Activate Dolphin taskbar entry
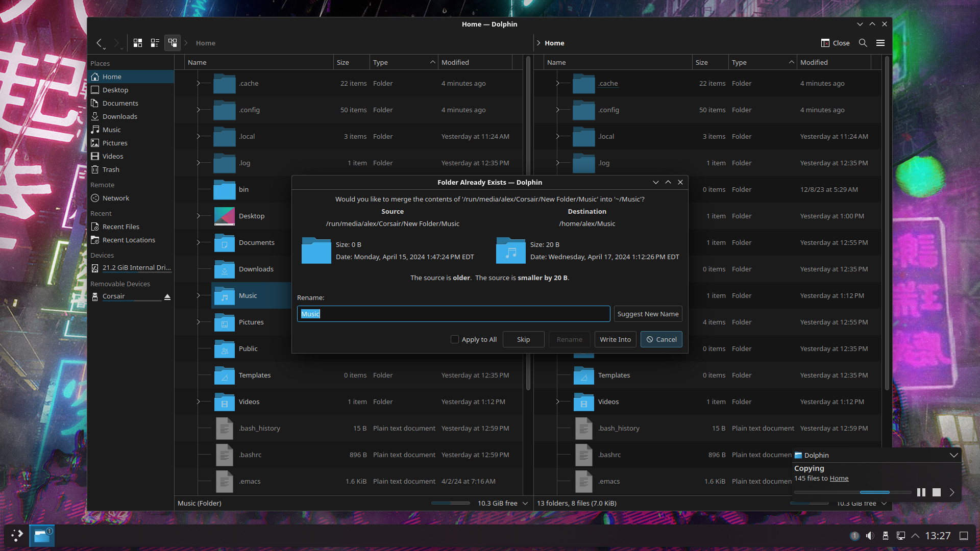Screen dimensions: 980x551 click(x=42, y=536)
